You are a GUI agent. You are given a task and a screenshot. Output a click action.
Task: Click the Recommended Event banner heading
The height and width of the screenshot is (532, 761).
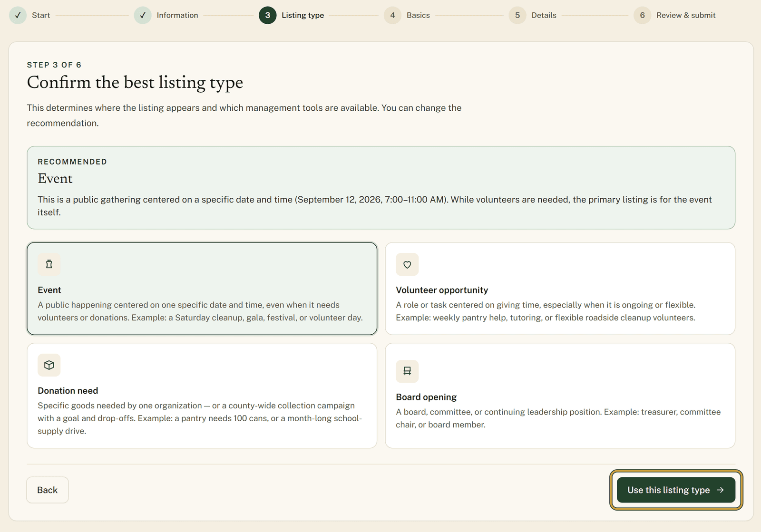(55, 178)
